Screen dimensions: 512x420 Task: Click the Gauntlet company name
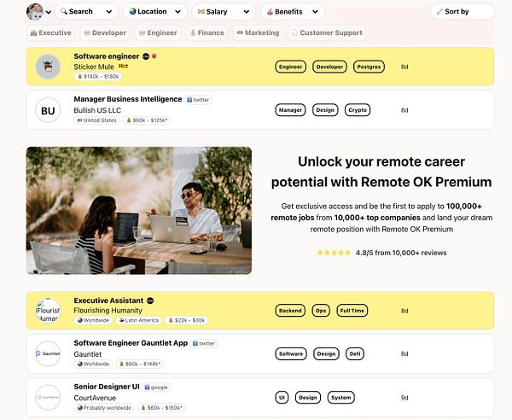(88, 354)
